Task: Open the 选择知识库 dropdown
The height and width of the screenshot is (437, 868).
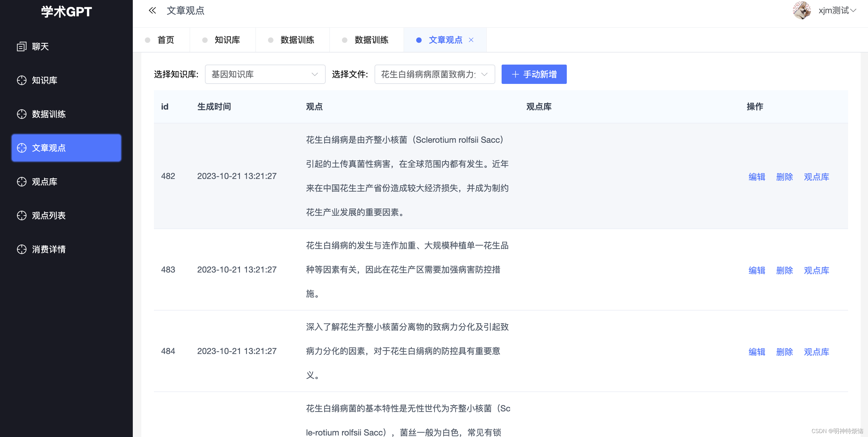Action: point(265,74)
